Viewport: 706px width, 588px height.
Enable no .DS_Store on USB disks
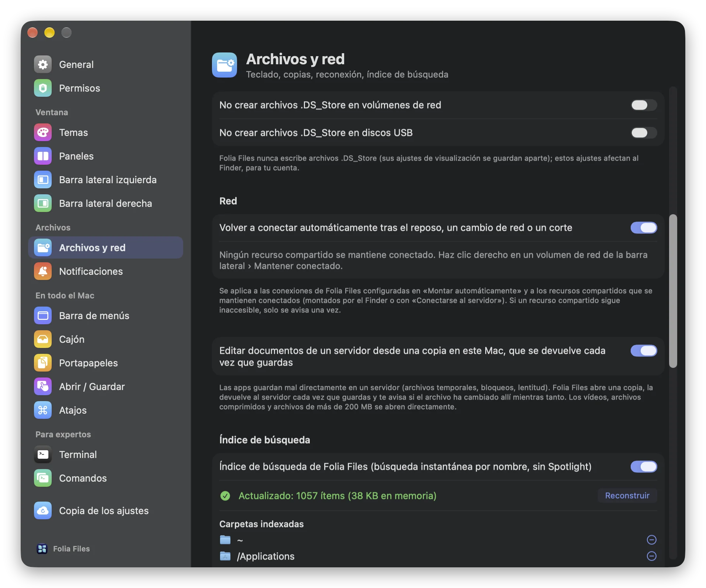(x=644, y=133)
